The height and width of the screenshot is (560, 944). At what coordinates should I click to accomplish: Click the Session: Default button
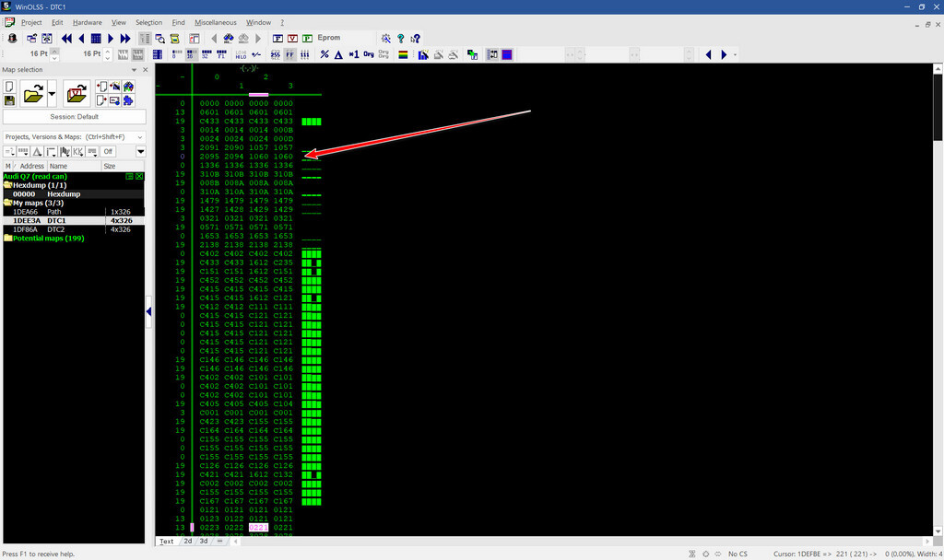click(x=74, y=117)
